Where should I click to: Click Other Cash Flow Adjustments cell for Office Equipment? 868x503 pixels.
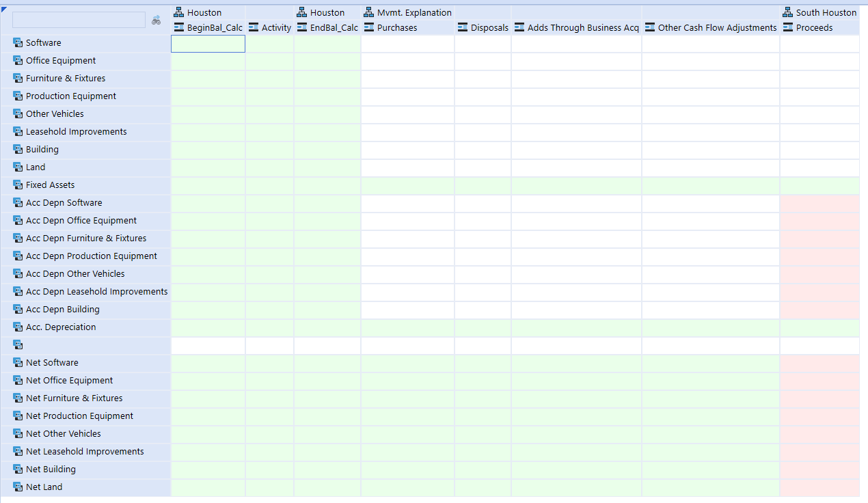(x=711, y=61)
